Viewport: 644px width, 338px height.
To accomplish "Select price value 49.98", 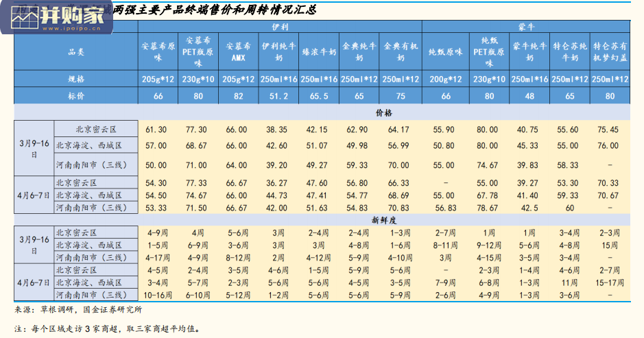I will click(357, 146).
